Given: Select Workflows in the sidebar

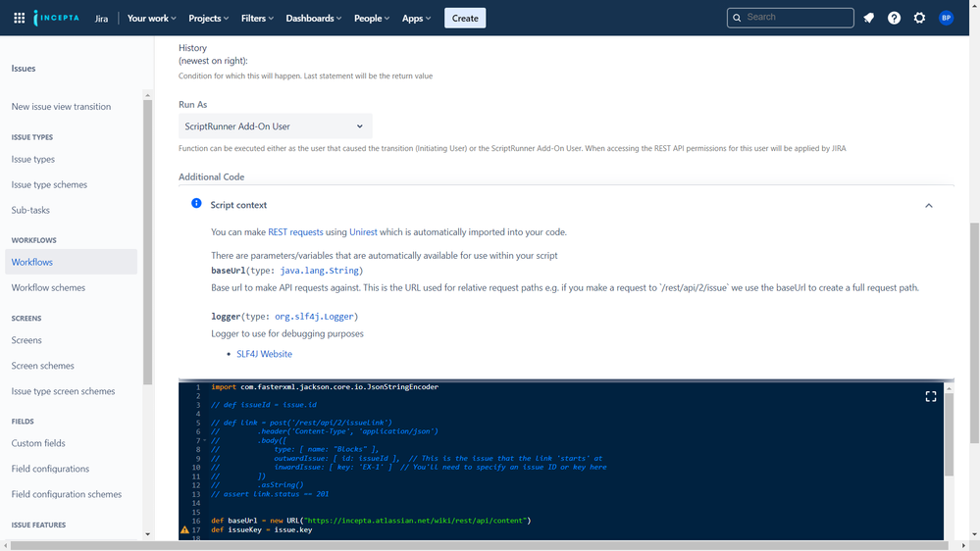Looking at the screenshot, I should tap(32, 262).
